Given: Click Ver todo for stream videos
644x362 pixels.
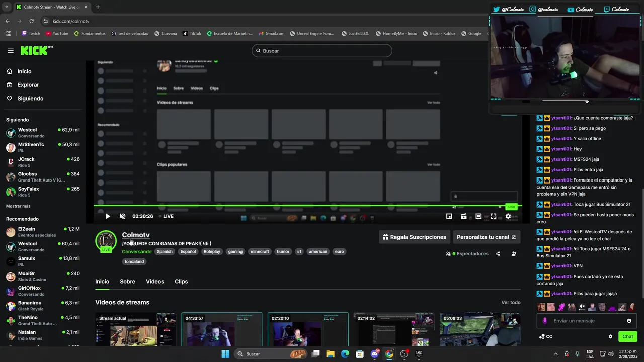Looking at the screenshot, I should [x=511, y=303].
